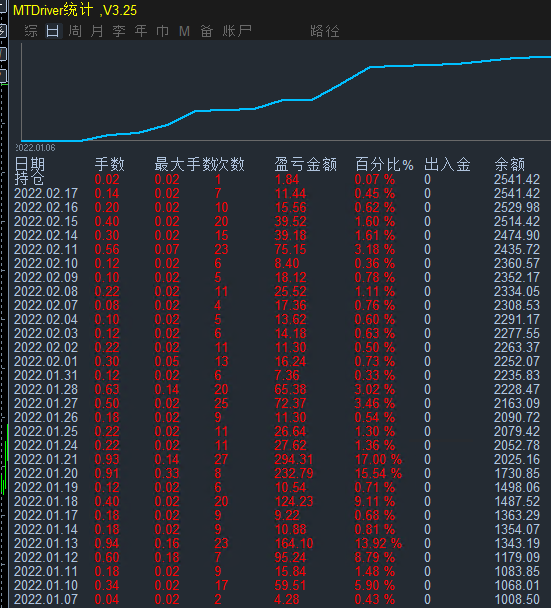The width and height of the screenshot is (551, 608).
Task: Click the balance value 2025.16
Action: (517, 459)
